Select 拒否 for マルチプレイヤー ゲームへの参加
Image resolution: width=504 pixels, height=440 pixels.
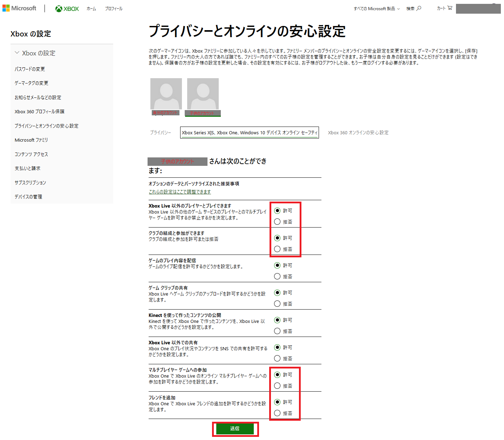click(277, 386)
